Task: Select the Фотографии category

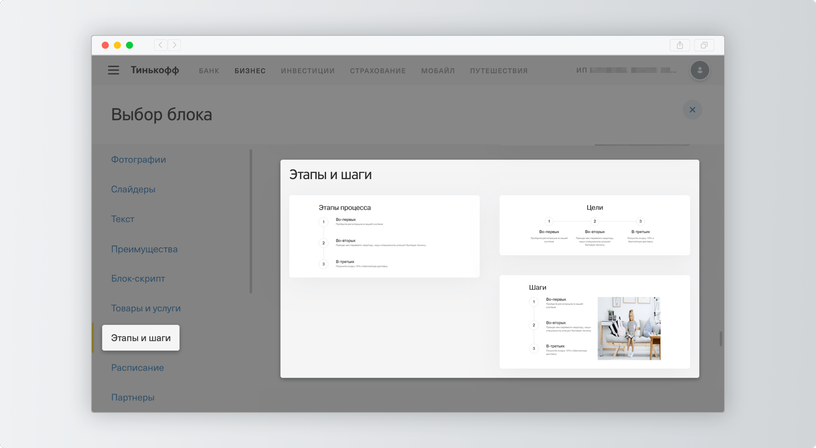Action: (138, 160)
